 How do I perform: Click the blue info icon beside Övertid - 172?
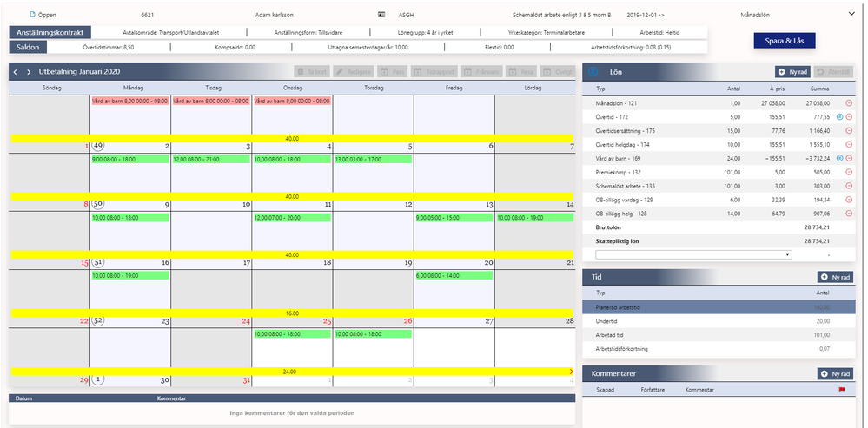840,116
